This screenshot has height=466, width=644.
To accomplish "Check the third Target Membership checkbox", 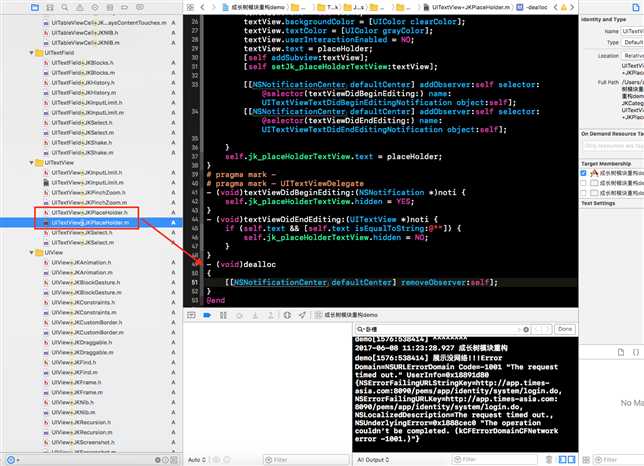I will 583,193.
